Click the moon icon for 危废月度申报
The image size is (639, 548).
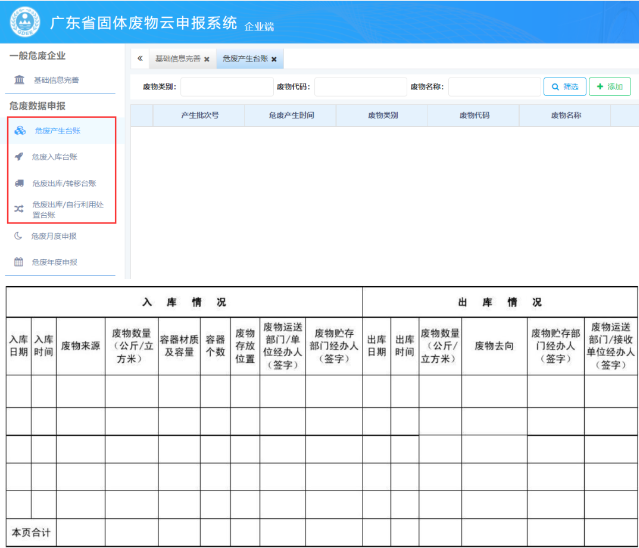pyautogui.click(x=18, y=236)
